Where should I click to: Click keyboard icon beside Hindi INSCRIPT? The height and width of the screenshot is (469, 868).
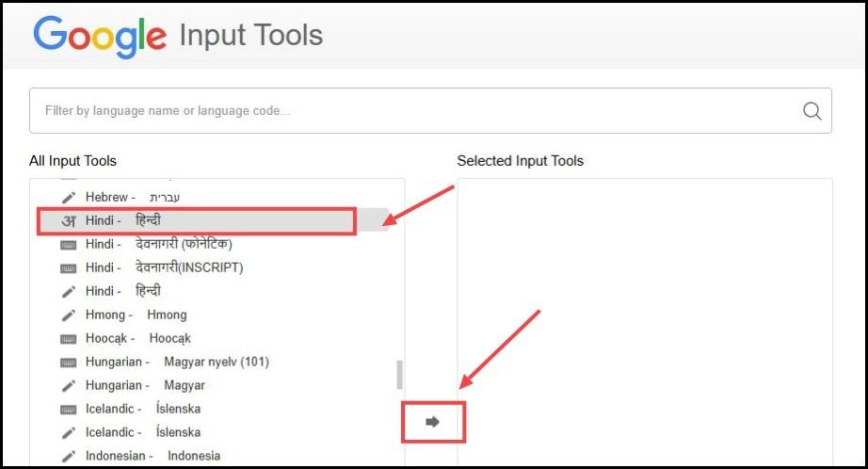(68, 268)
